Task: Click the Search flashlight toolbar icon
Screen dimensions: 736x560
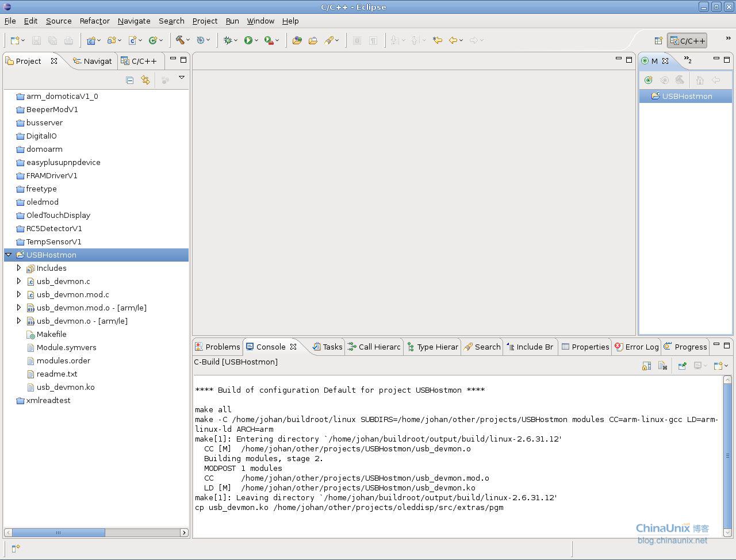Action: [x=329, y=40]
